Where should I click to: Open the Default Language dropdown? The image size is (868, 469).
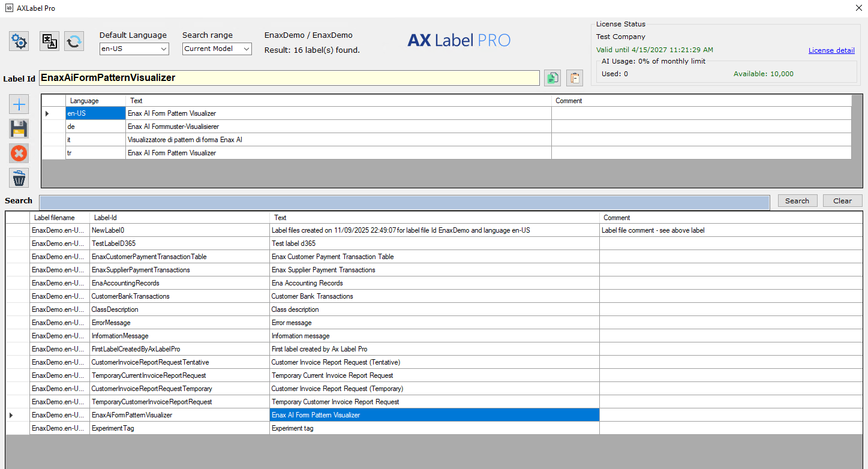(x=134, y=49)
